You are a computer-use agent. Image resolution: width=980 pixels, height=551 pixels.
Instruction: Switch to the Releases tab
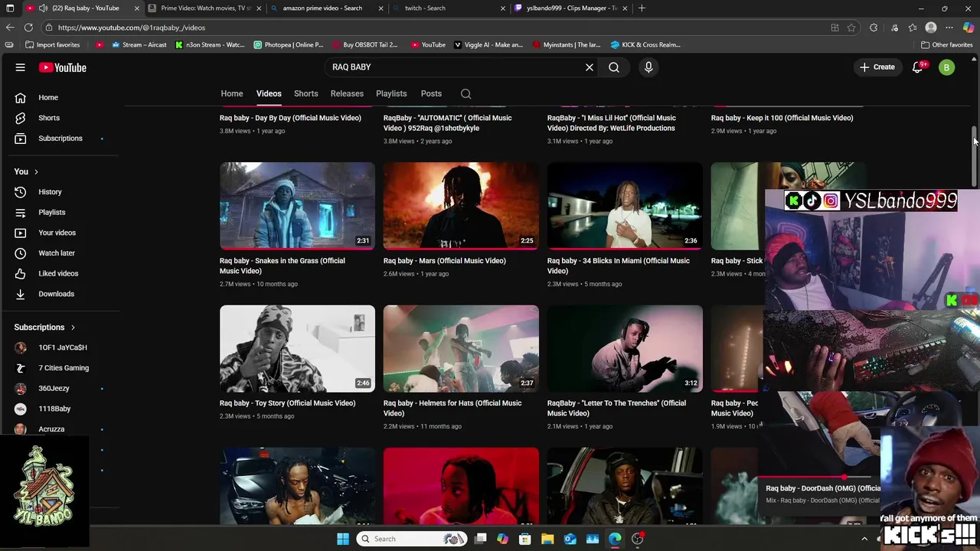coord(347,93)
